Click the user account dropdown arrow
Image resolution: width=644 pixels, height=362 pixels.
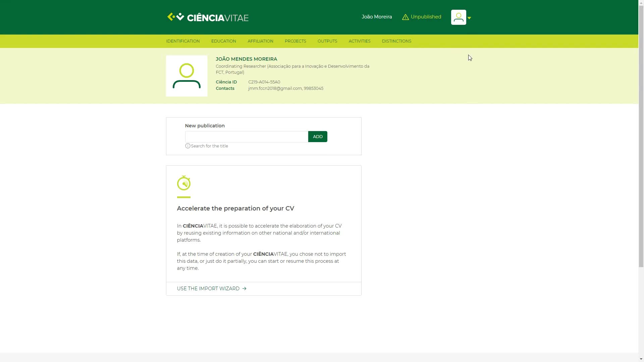tap(469, 17)
